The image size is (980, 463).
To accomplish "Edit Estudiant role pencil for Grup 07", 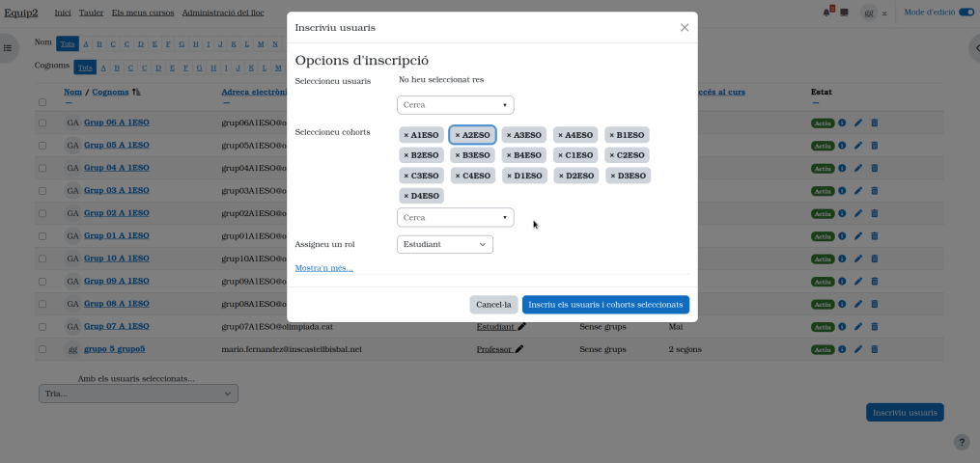I will click(522, 326).
